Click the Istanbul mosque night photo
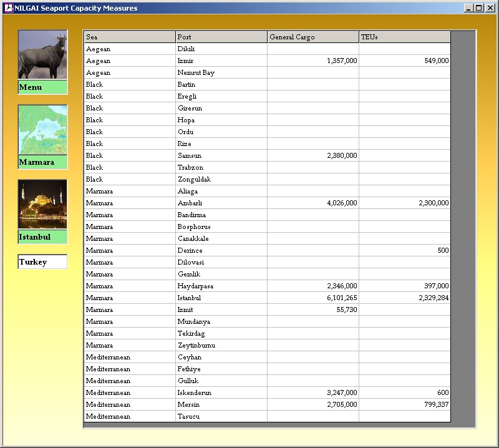 point(42,205)
